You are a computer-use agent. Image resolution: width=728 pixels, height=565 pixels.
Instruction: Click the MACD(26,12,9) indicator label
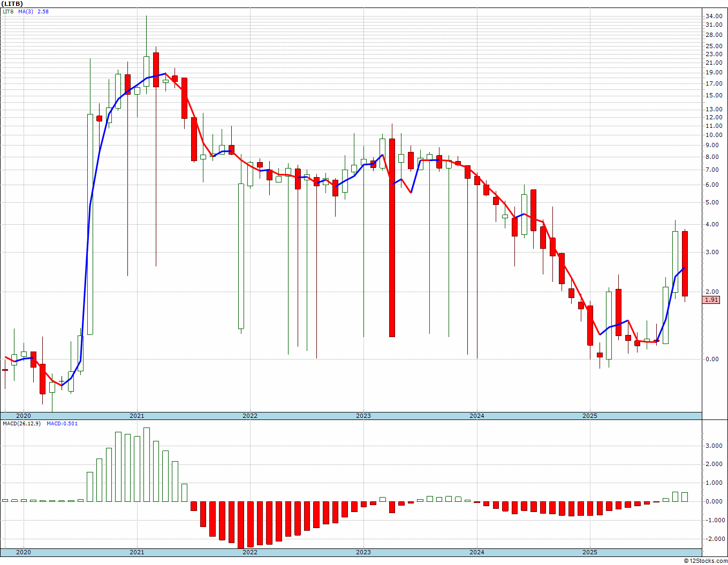(x=21, y=424)
